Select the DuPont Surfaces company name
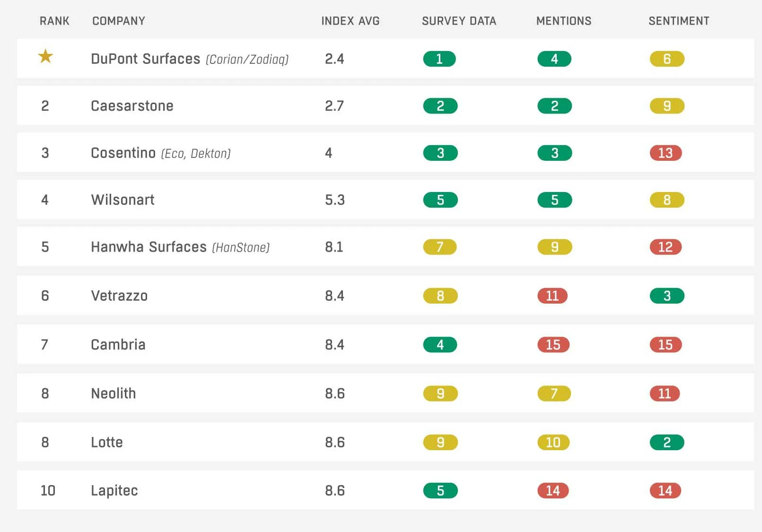 click(x=146, y=59)
